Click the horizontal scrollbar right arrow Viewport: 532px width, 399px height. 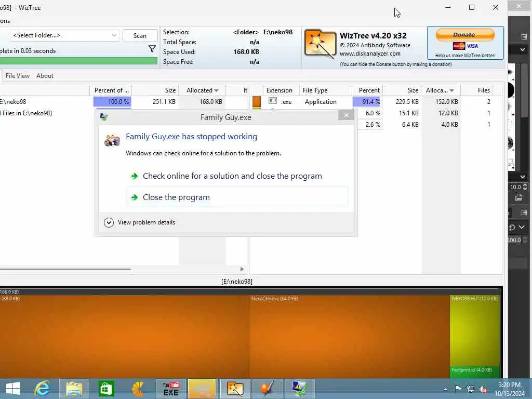click(242, 269)
